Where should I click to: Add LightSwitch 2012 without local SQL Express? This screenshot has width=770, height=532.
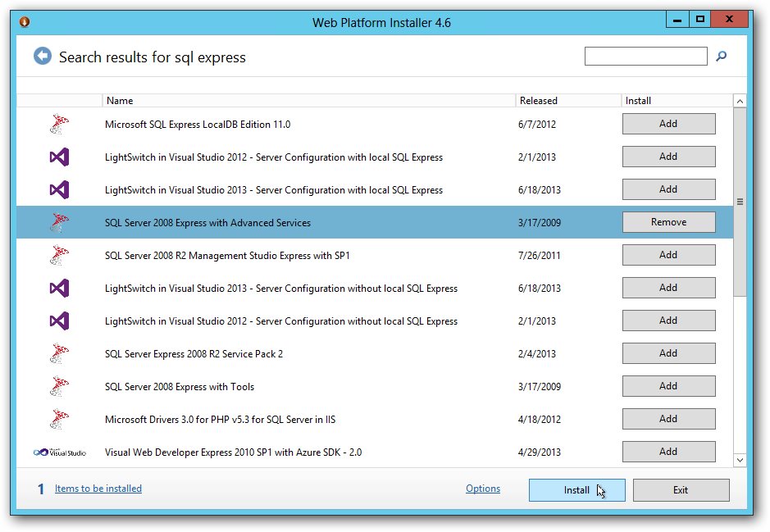(x=669, y=321)
